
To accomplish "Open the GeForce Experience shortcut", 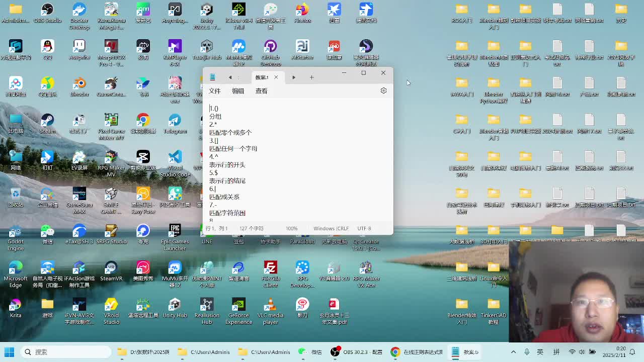I will (x=238, y=311).
